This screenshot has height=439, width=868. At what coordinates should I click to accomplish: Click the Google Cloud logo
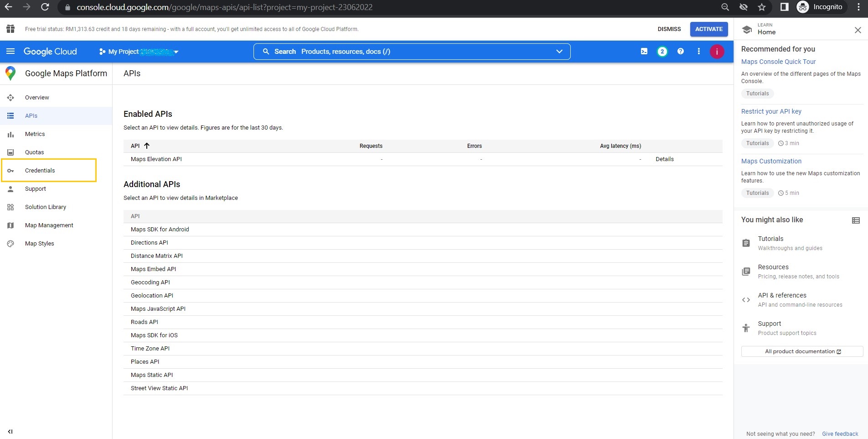pos(50,52)
